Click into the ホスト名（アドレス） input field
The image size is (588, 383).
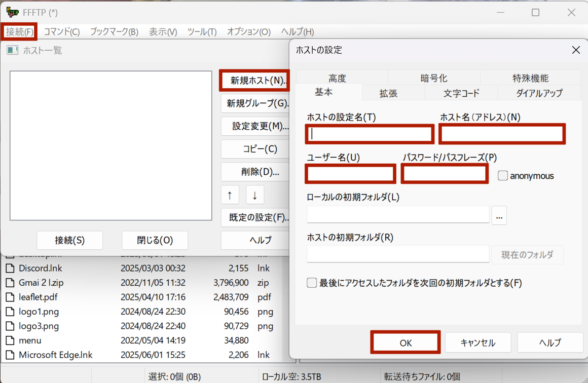pos(501,134)
